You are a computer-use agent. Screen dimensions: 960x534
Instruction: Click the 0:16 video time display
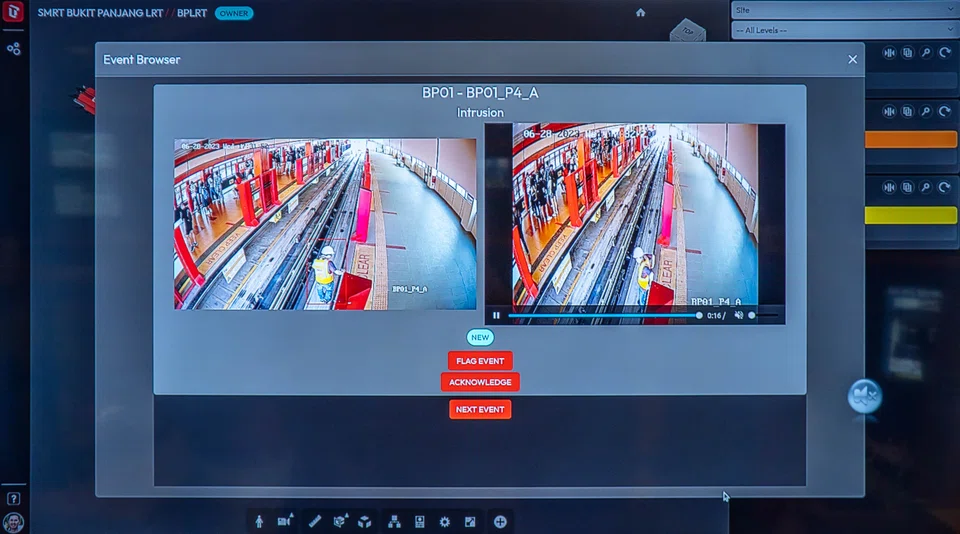pyautogui.click(x=714, y=316)
